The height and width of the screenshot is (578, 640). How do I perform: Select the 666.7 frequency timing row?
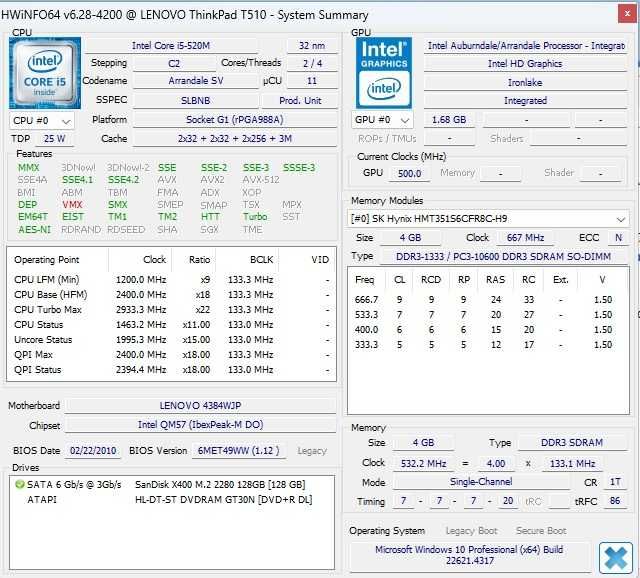[488, 300]
